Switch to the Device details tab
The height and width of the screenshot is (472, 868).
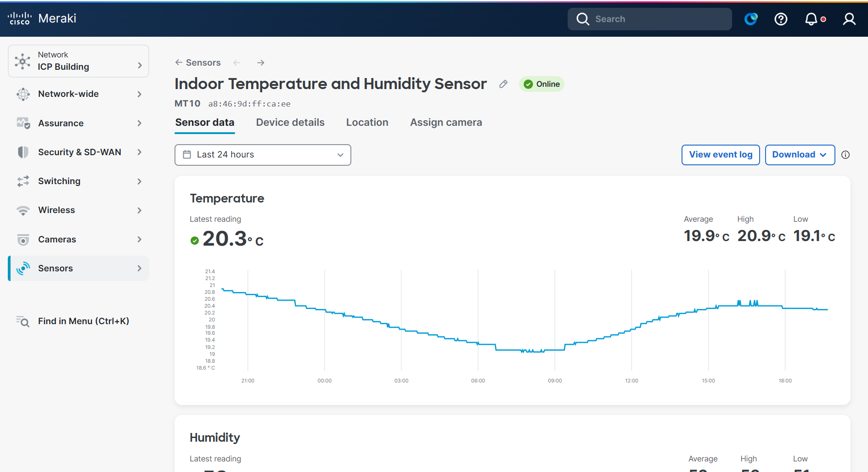pos(290,123)
